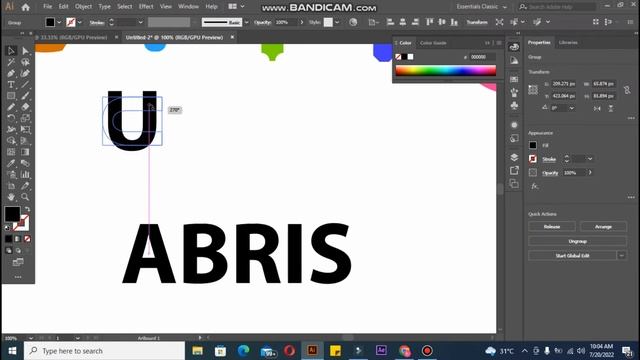The height and width of the screenshot is (360, 640).
Task: Toggle constrain width and height proportions
Action: point(627,90)
